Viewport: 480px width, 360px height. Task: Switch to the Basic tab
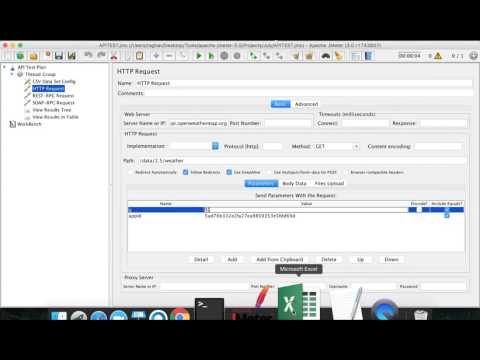coord(280,104)
